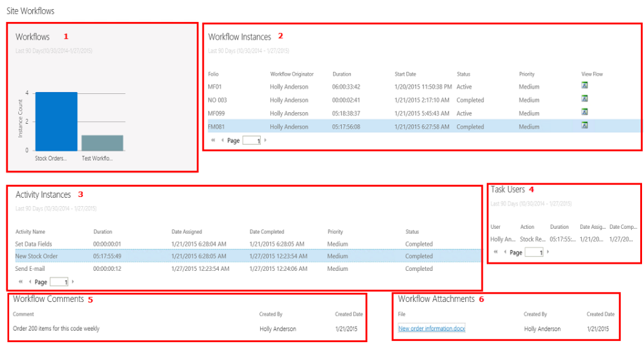Sort Workflow Instances by Start Date
Screen dimensions: 644x348
coord(405,74)
